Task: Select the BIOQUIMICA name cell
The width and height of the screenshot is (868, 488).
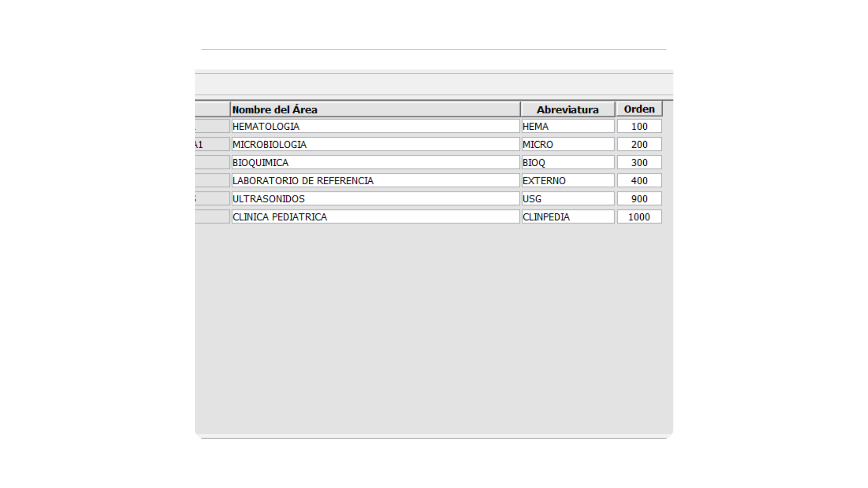Action: [375, 163]
